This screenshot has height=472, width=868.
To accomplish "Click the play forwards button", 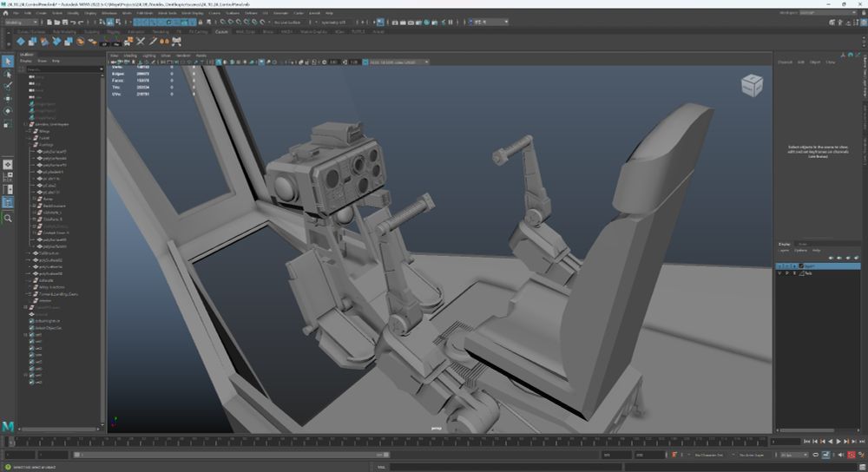I will [x=838, y=441].
